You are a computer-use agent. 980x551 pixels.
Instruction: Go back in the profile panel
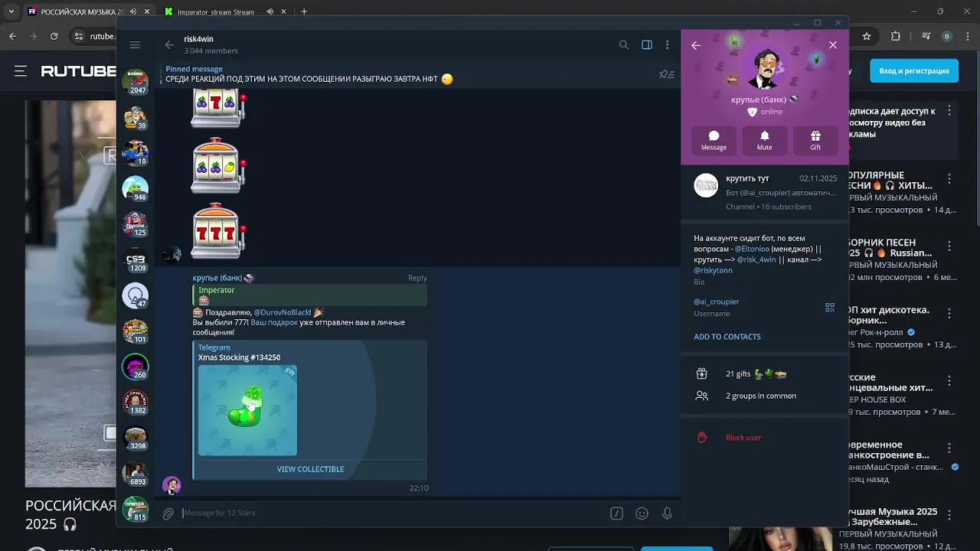696,45
